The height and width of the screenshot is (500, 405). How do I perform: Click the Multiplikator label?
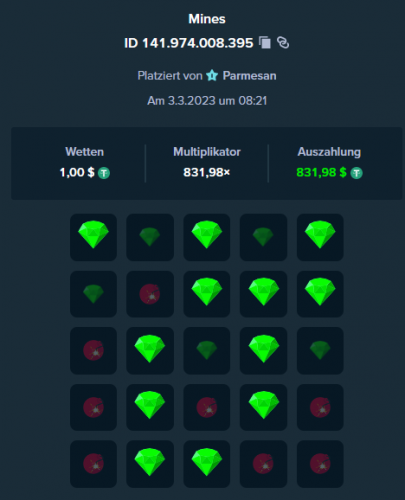pos(207,152)
